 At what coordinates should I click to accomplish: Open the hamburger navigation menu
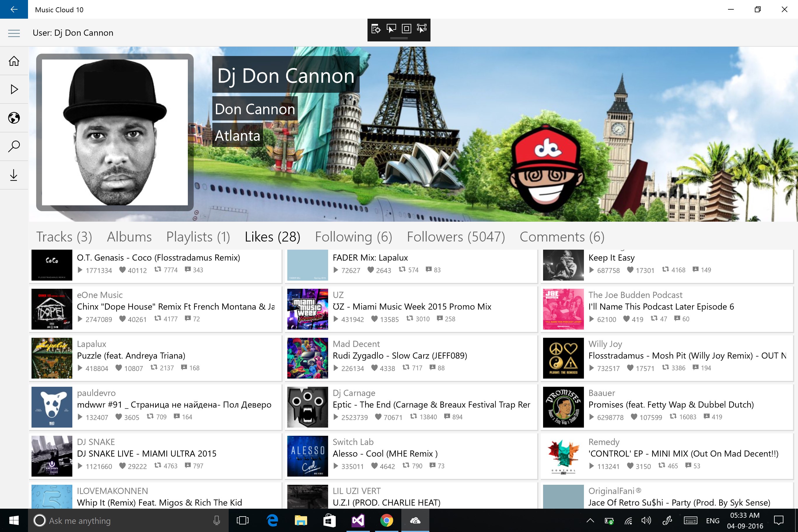tap(14, 33)
